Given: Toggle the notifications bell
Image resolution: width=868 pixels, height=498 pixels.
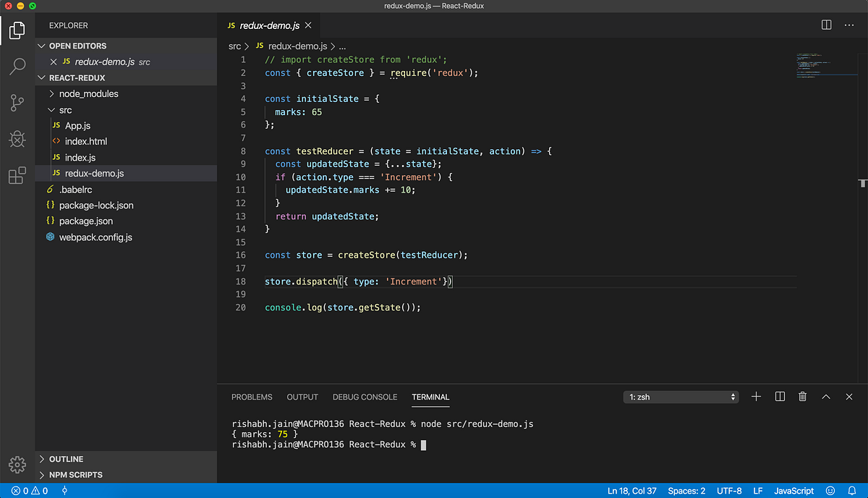Looking at the screenshot, I should point(851,490).
